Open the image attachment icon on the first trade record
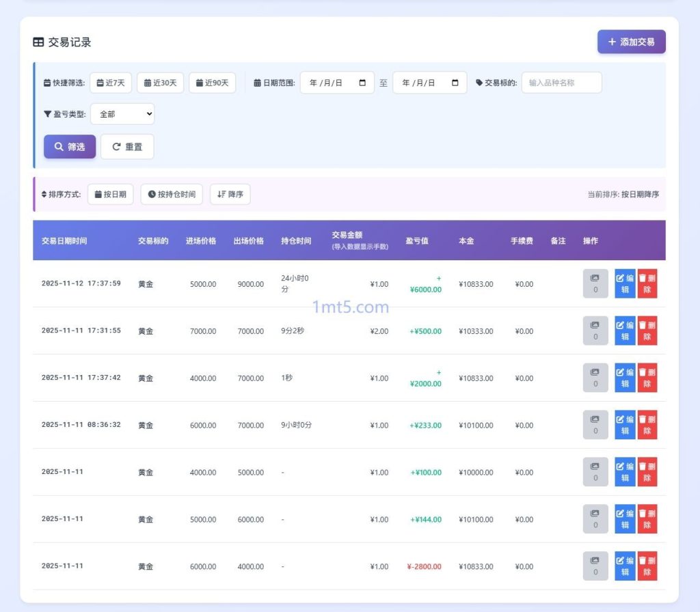Viewport: 700px width, 612px height. (594, 283)
